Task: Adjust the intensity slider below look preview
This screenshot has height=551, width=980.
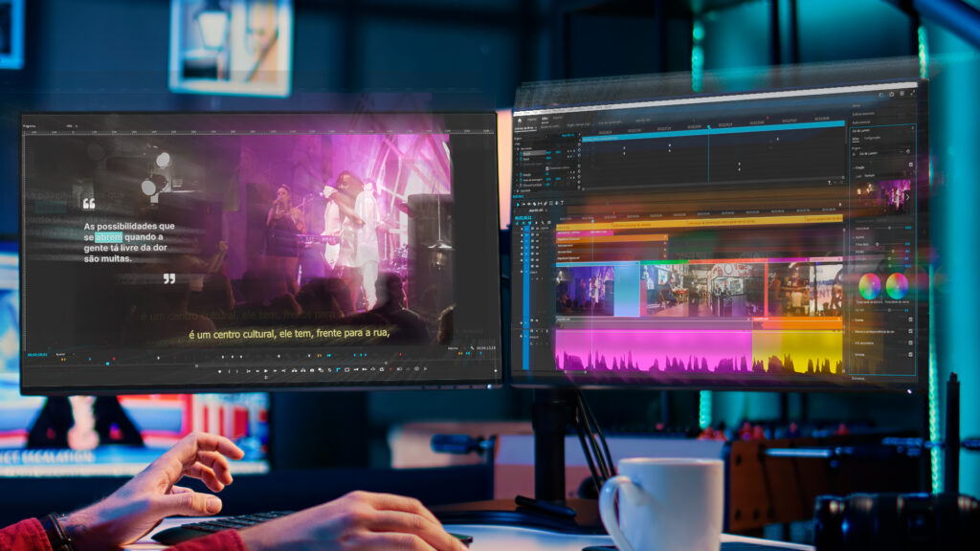Action: point(889,228)
